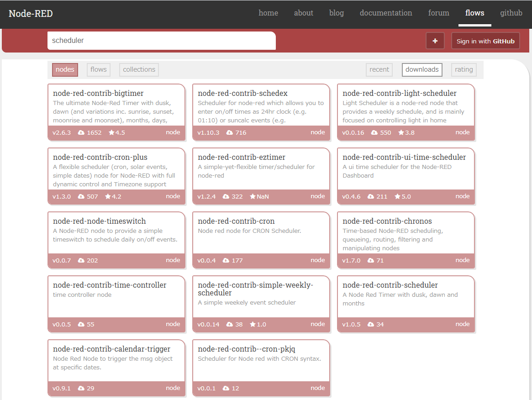Click download icon on cron-plus card
532x400 pixels.
(x=81, y=196)
